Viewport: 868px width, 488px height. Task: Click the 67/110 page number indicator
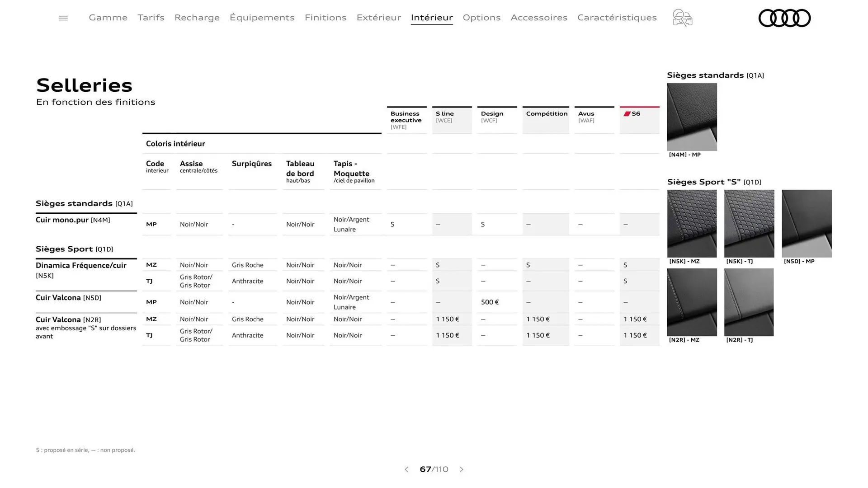[434, 469]
